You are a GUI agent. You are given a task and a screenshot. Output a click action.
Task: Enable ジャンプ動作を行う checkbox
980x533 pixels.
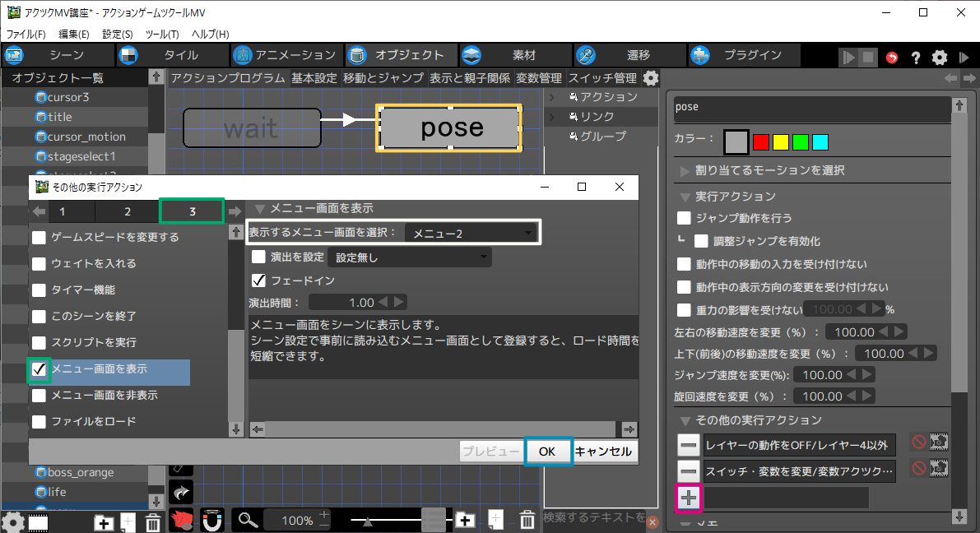[684, 218]
